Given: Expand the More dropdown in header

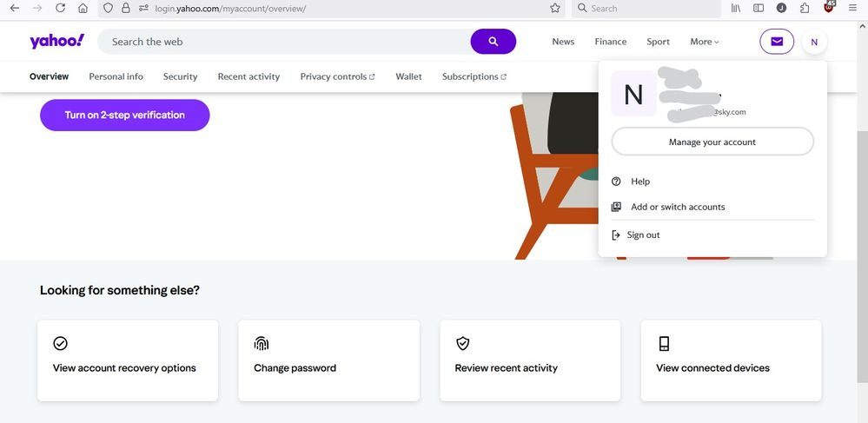Looking at the screenshot, I should click(704, 42).
